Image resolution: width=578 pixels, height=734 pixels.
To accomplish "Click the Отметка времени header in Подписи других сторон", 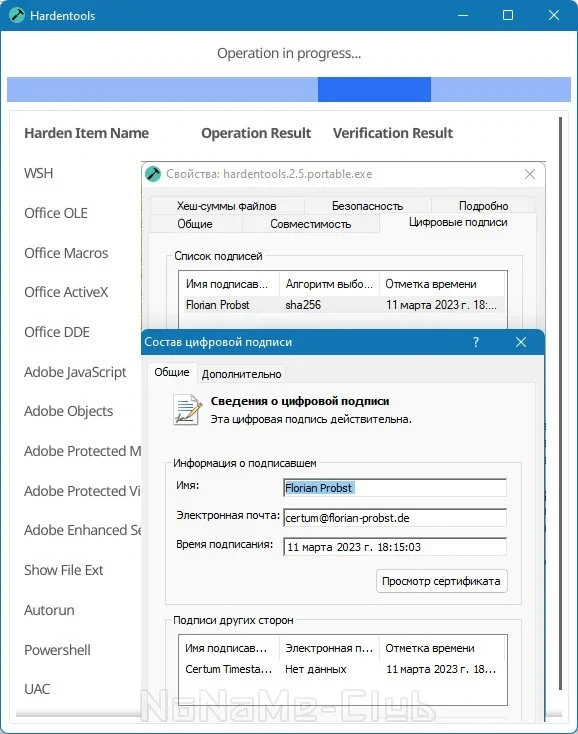I will coord(442,648).
